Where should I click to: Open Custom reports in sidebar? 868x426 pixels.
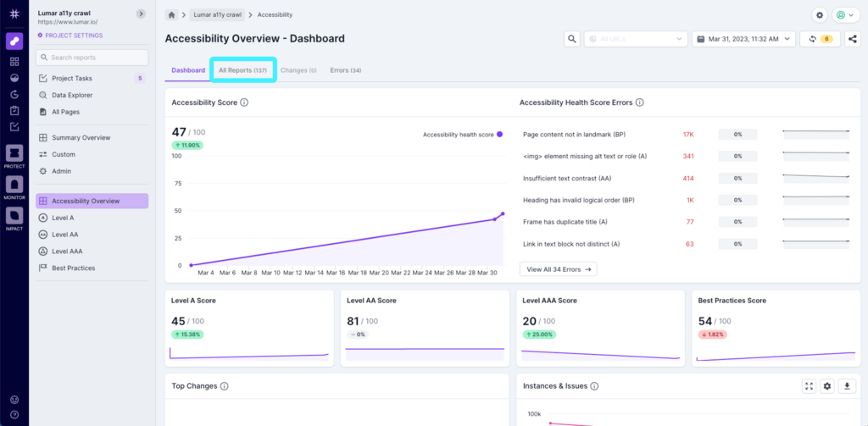pyautogui.click(x=92, y=154)
